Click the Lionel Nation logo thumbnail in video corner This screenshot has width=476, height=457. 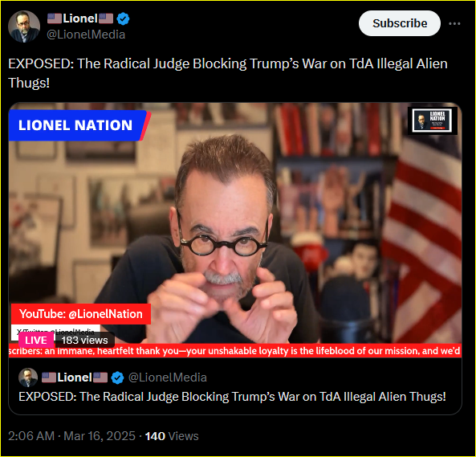433,120
